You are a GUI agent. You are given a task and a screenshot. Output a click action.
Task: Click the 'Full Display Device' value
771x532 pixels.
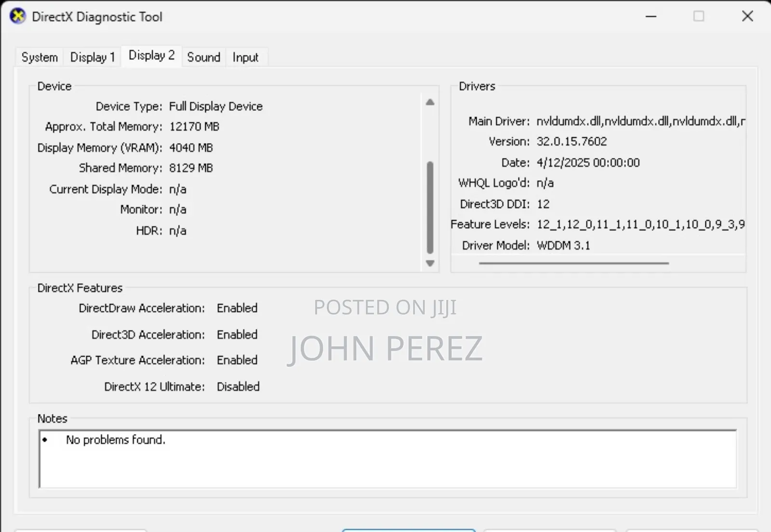[x=216, y=106]
